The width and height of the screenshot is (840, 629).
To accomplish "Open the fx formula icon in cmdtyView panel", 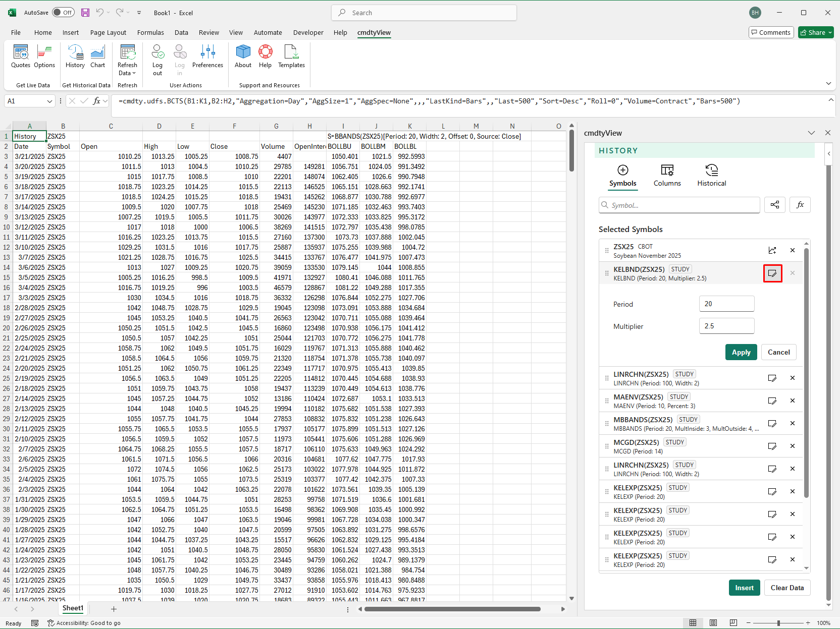I will pos(800,205).
